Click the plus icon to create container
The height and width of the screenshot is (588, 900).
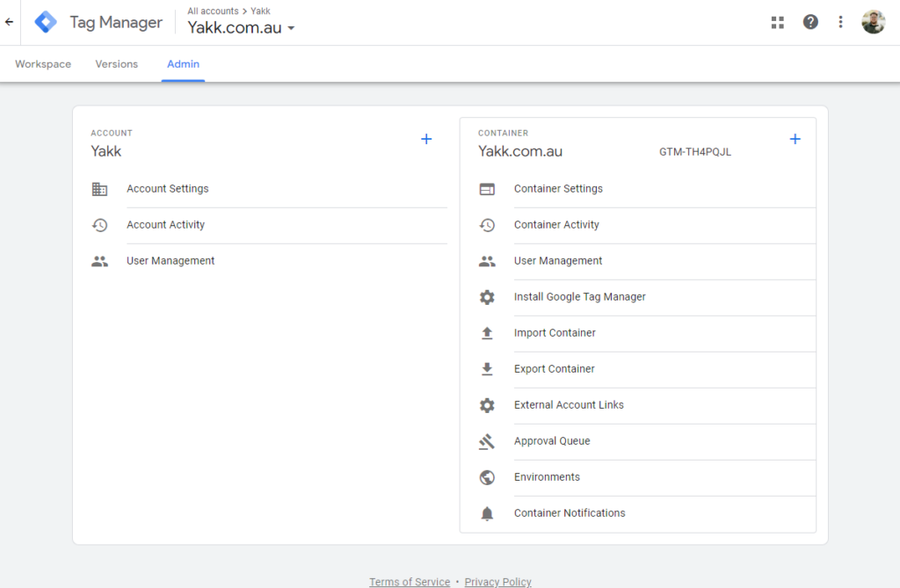coord(795,139)
